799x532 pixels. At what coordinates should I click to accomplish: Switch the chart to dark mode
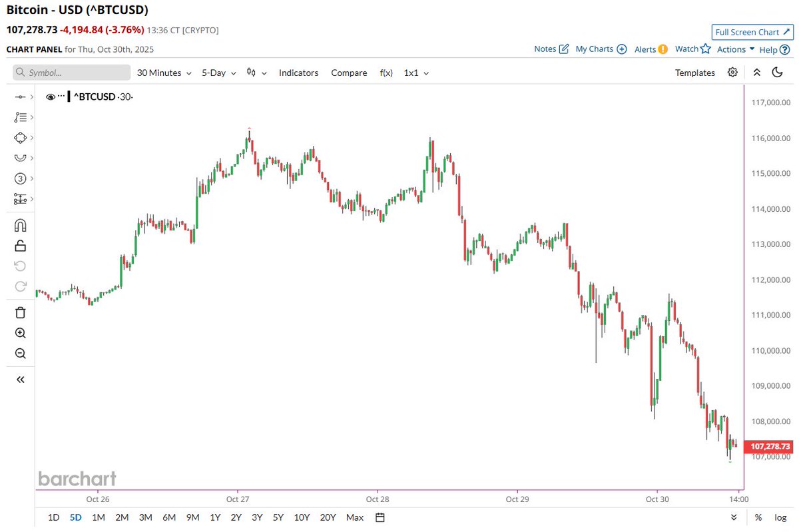coord(778,73)
